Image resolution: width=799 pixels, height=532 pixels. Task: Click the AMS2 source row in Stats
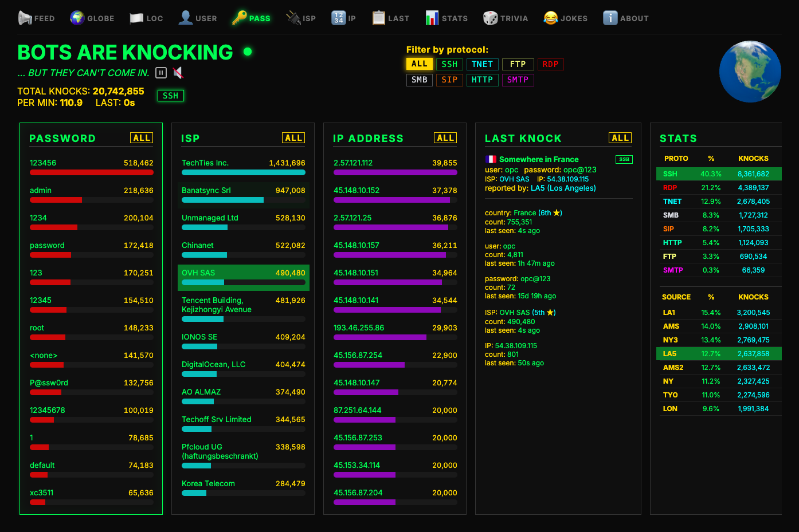[x=719, y=368]
